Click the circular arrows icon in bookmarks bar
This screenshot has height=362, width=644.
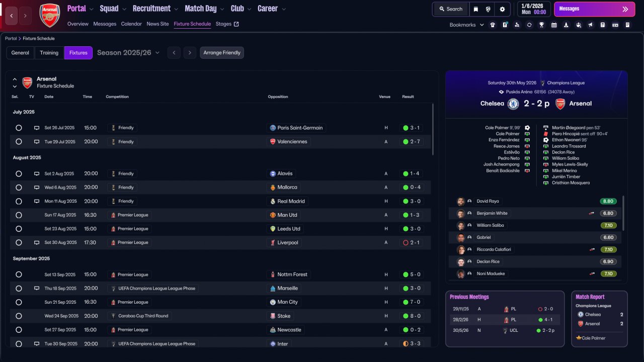tap(529, 25)
